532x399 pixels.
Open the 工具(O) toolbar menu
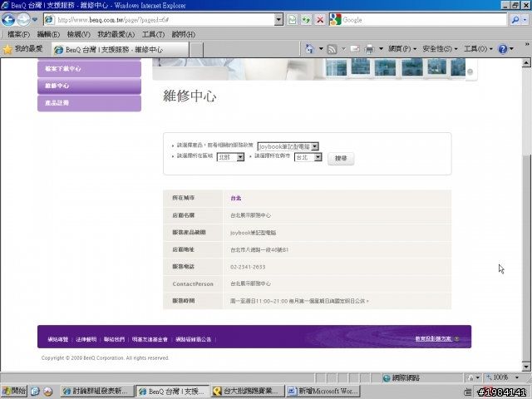click(x=478, y=49)
